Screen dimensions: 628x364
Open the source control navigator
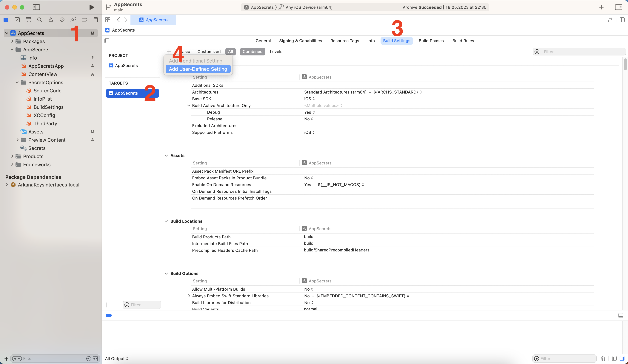click(17, 20)
